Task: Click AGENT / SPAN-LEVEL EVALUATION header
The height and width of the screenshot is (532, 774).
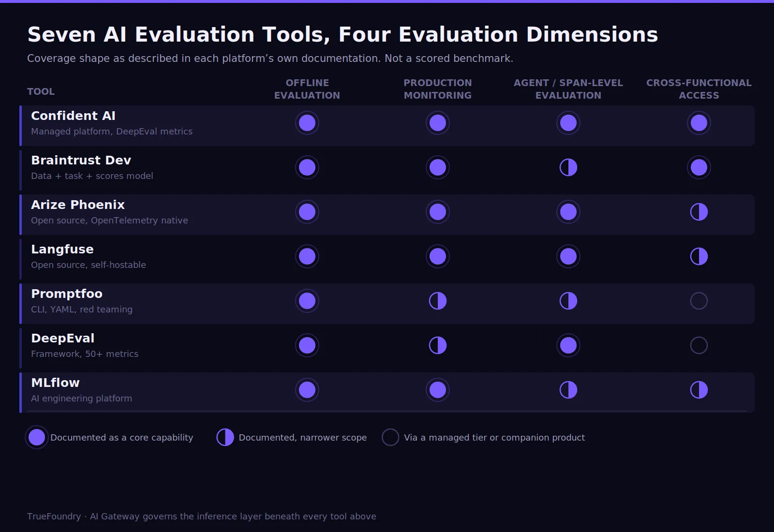Action: pos(568,89)
